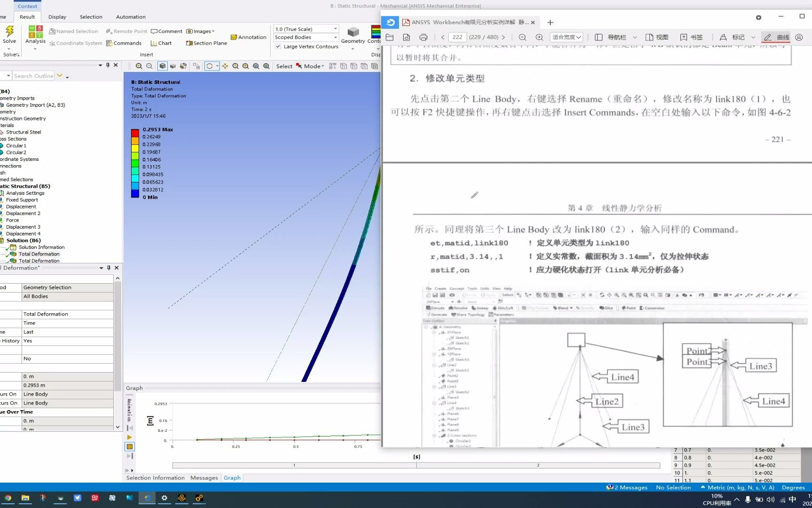The width and height of the screenshot is (812, 508).
Task: Click the Annotation tool in the ribbon
Action: [249, 37]
